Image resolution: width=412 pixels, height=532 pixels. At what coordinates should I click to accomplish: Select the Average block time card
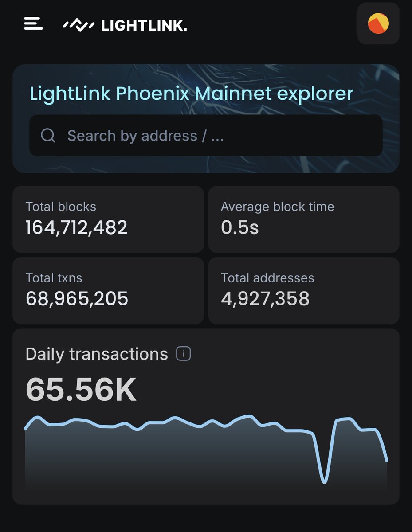(x=304, y=219)
